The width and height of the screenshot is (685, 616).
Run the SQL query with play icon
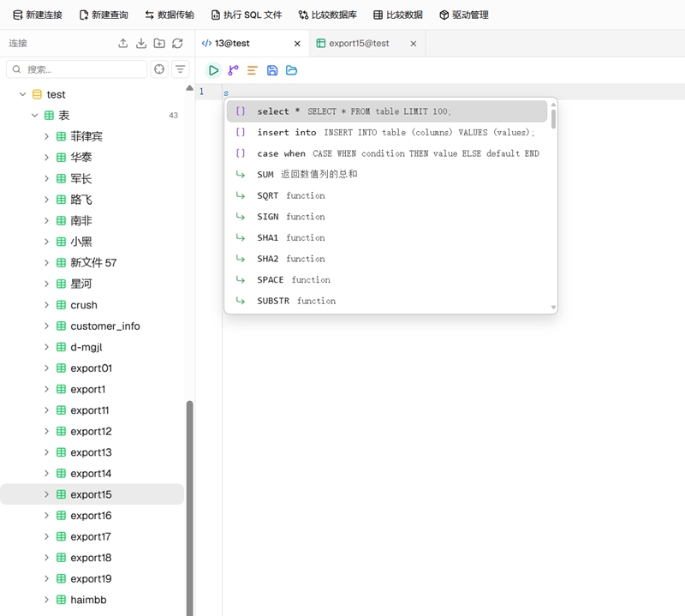213,70
